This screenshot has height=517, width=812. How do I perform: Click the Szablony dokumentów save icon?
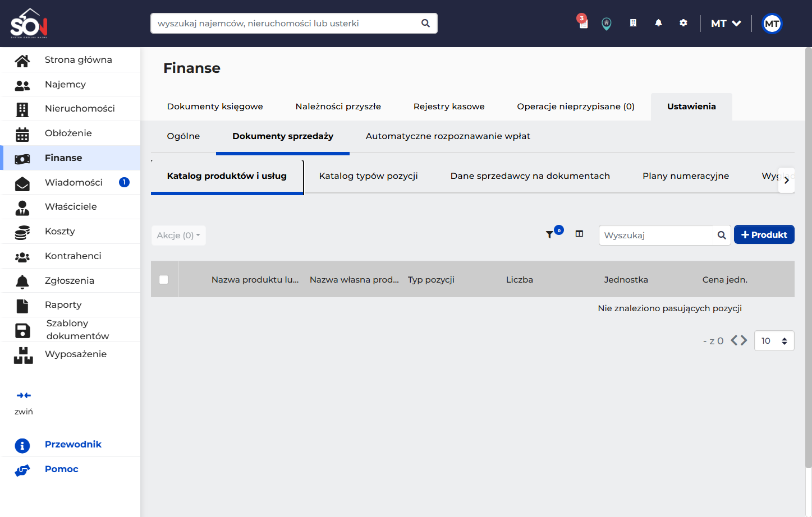pyautogui.click(x=22, y=330)
